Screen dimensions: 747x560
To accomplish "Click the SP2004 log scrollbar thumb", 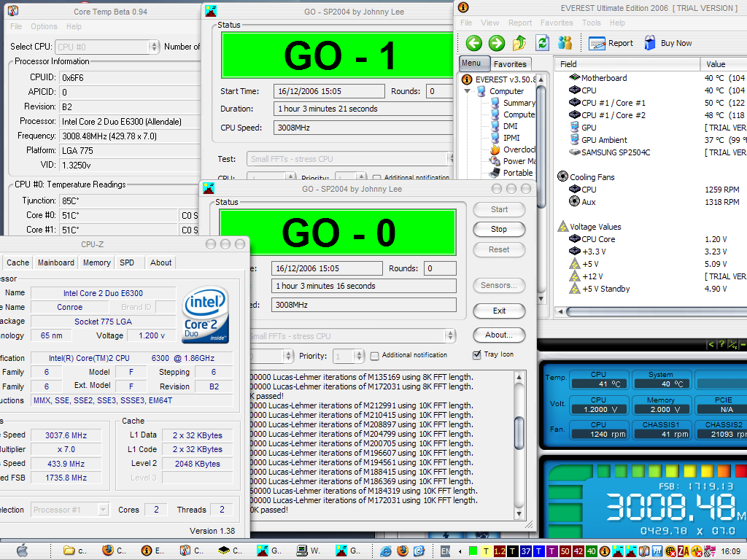I will click(x=519, y=433).
